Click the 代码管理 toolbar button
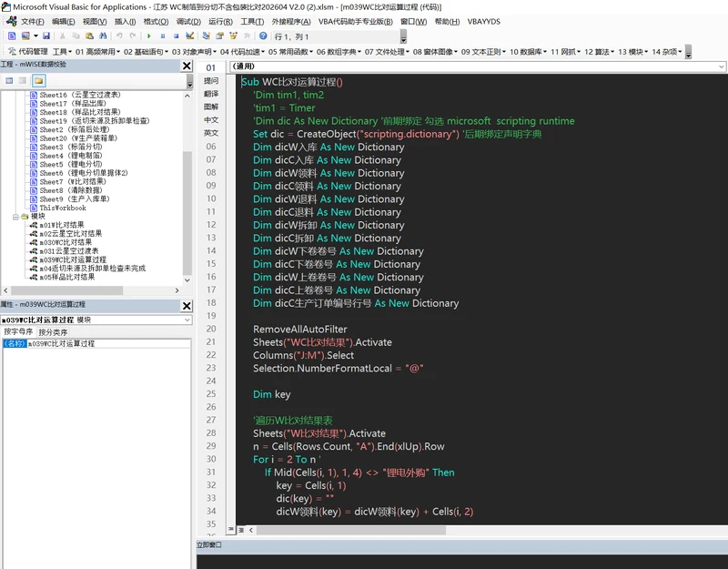Image resolution: width=728 pixels, height=569 pixels. pyautogui.click(x=28, y=52)
